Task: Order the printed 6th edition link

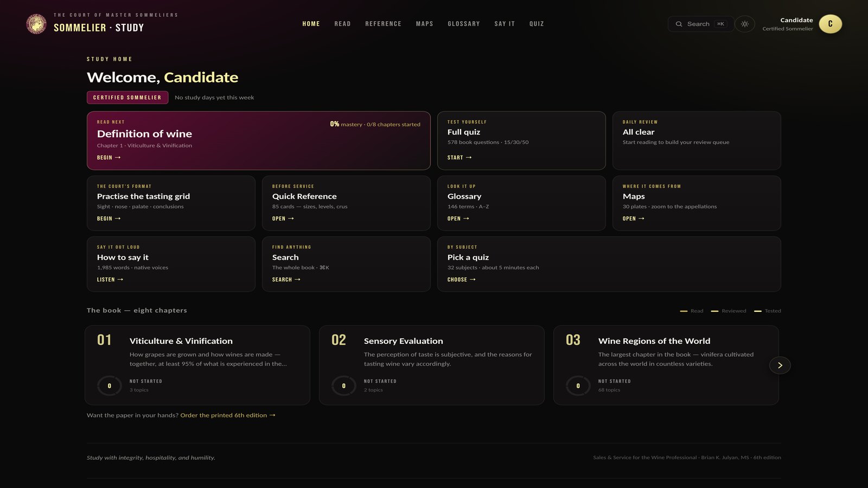Action: pos(228,415)
